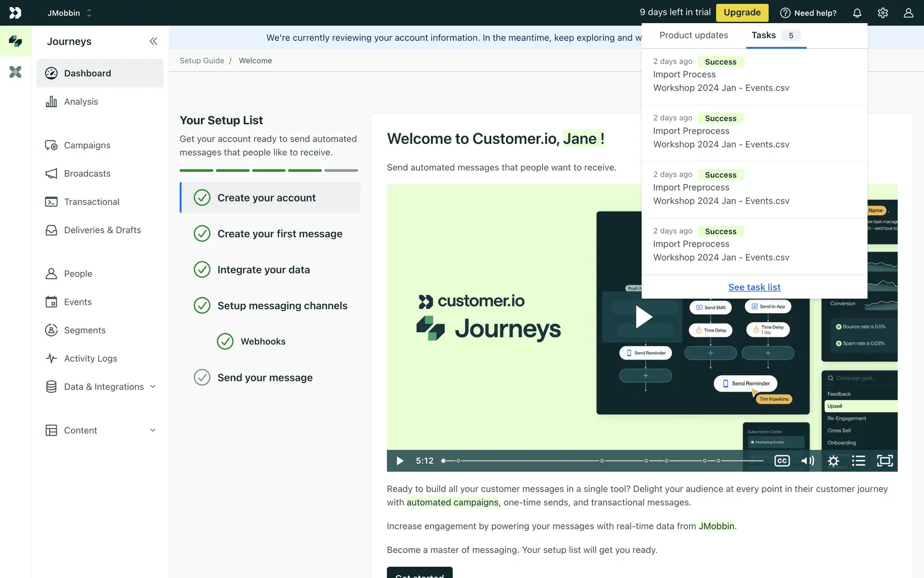Open video chapters list icon
Image resolution: width=924 pixels, height=578 pixels.
coord(859,461)
